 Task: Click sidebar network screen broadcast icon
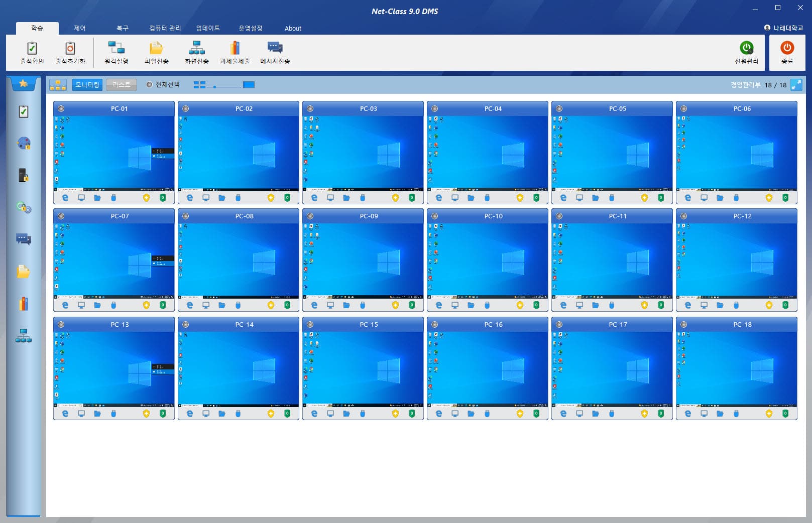[24, 335]
